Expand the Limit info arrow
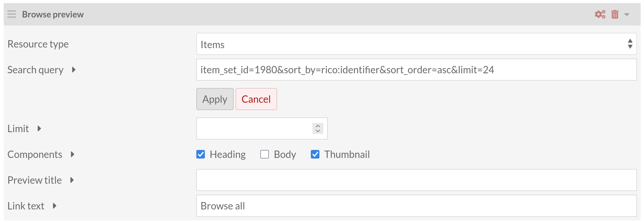The width and height of the screenshot is (644, 222). 39,128
